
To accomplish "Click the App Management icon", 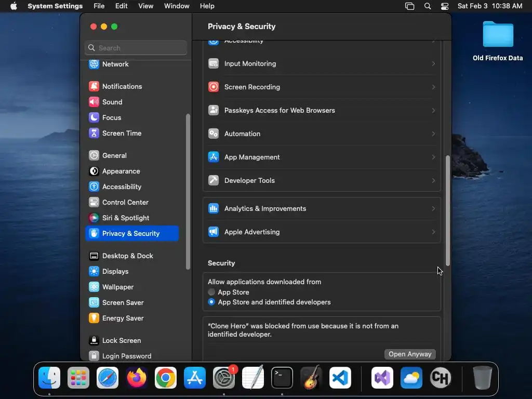I will (214, 157).
